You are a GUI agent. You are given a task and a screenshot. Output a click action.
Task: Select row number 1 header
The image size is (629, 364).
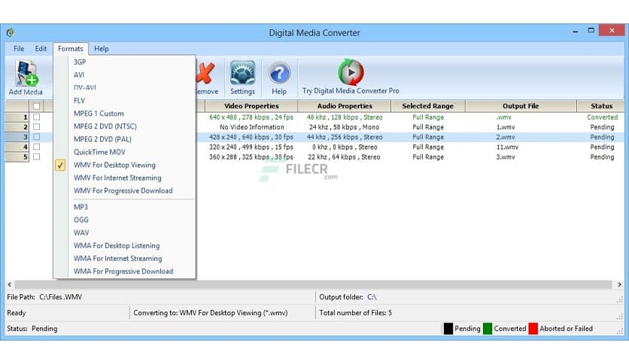tap(17, 117)
